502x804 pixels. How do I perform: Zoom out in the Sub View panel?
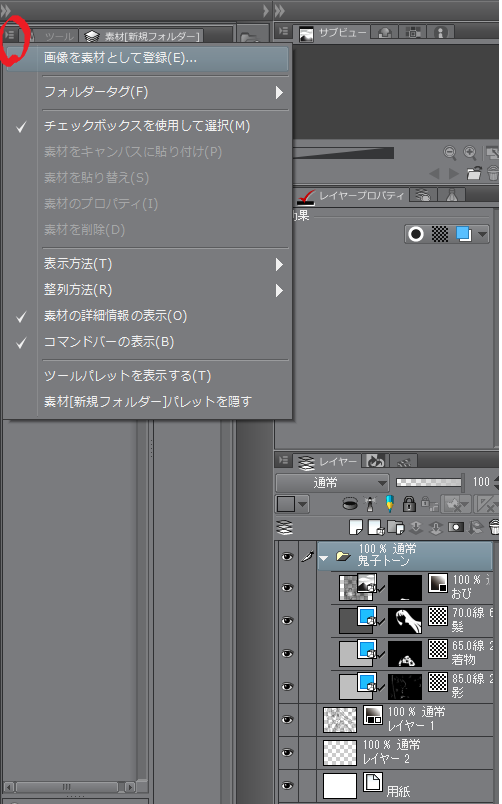(x=450, y=152)
